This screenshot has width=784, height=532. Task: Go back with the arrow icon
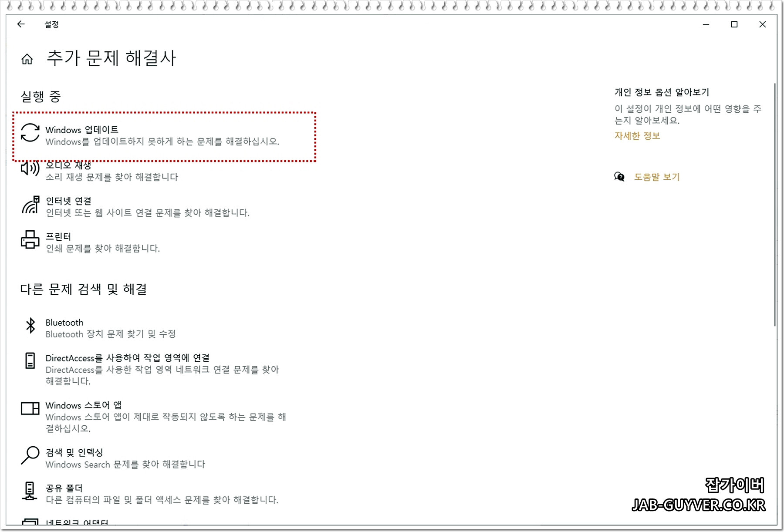click(21, 24)
